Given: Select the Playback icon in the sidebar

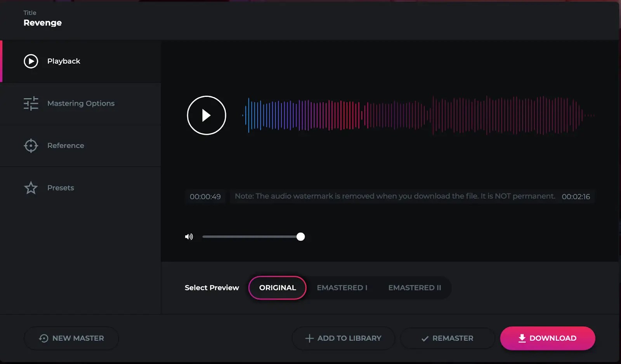Looking at the screenshot, I should (31, 61).
